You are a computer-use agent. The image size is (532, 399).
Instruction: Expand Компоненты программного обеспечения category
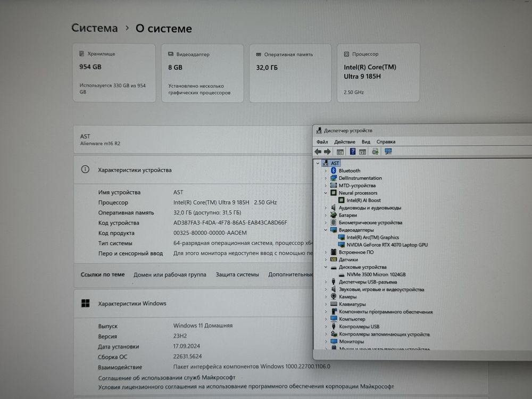click(326, 311)
